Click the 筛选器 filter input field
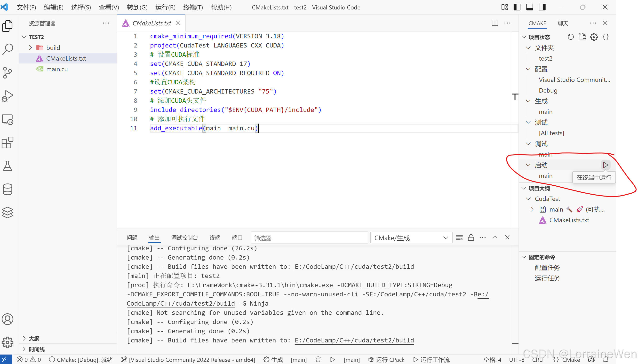The height and width of the screenshot is (364, 638). (x=309, y=237)
